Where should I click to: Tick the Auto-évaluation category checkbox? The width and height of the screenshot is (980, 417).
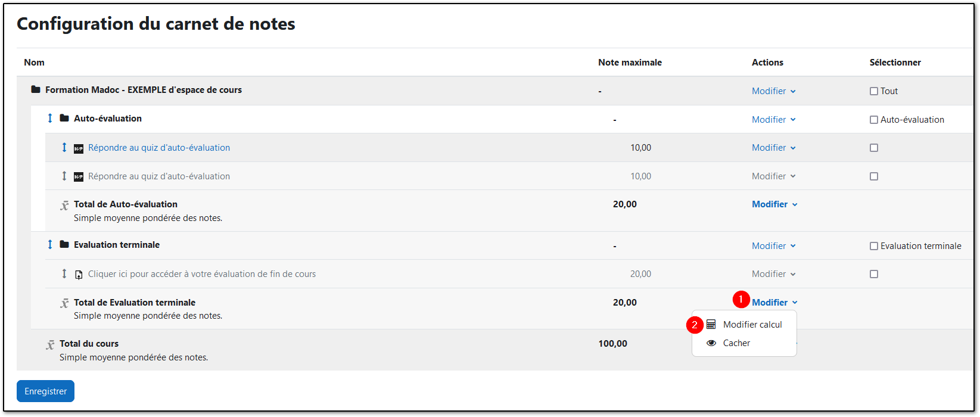point(874,120)
